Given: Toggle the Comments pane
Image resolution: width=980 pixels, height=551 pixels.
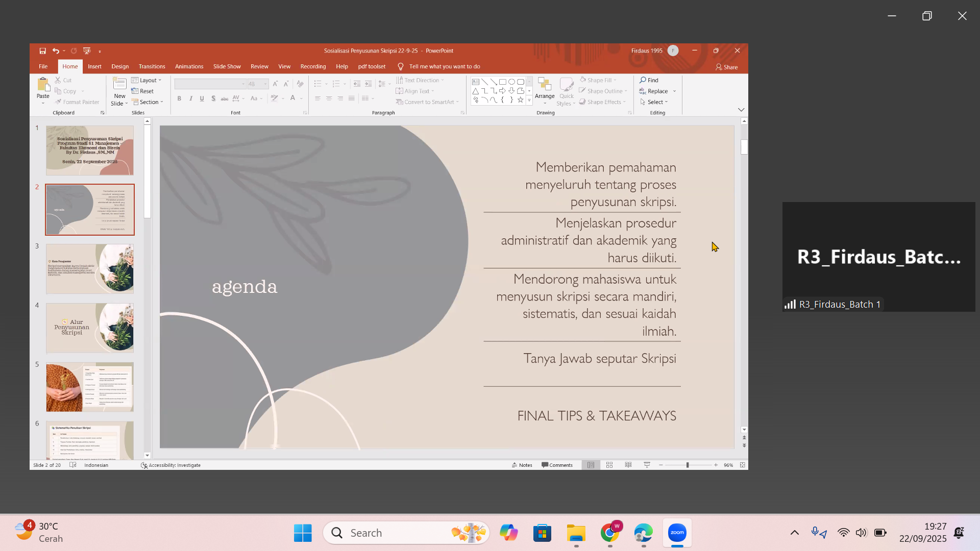Looking at the screenshot, I should [557, 465].
